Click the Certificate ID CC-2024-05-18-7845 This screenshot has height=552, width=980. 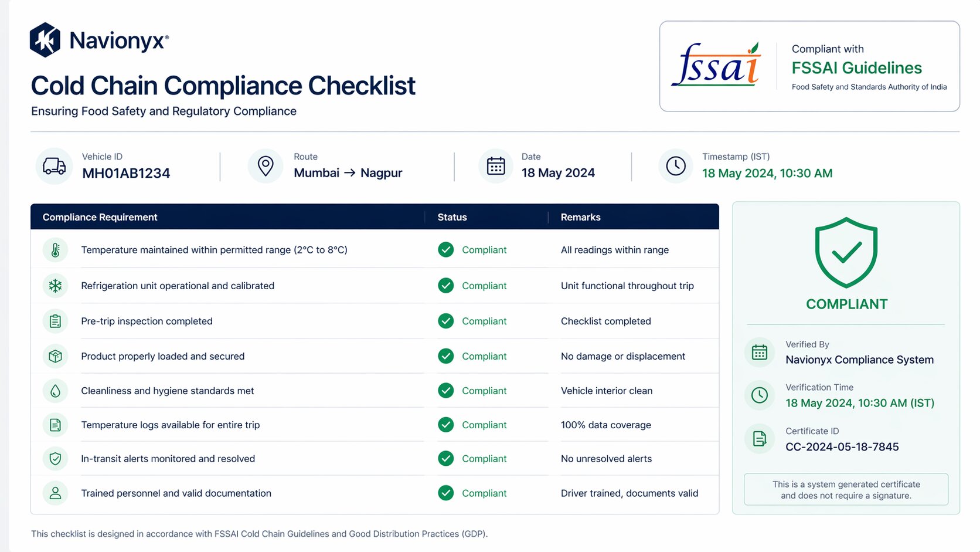(x=842, y=446)
